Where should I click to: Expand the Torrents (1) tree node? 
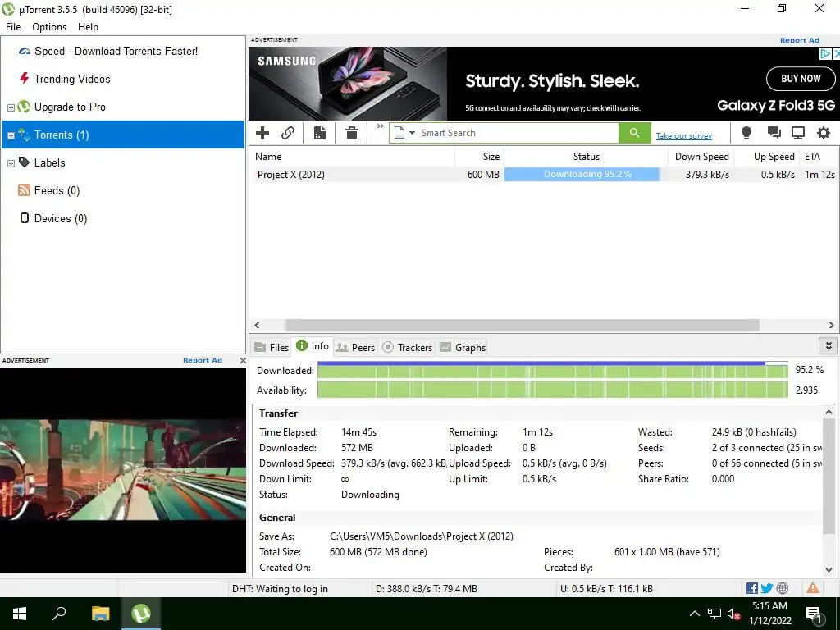click(x=11, y=135)
